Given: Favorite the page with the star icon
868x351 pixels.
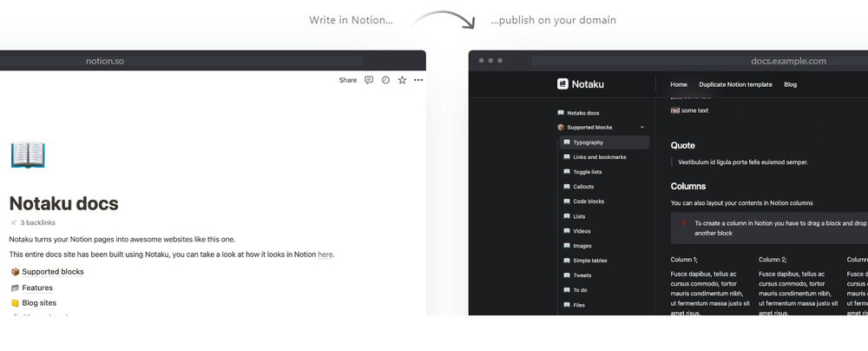Looking at the screenshot, I should [402, 81].
